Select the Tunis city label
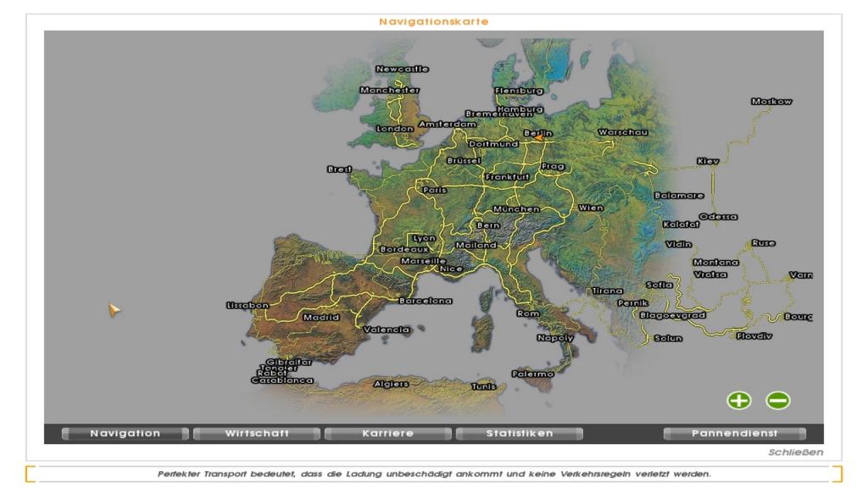This screenshot has height=488, width=868. (x=483, y=386)
